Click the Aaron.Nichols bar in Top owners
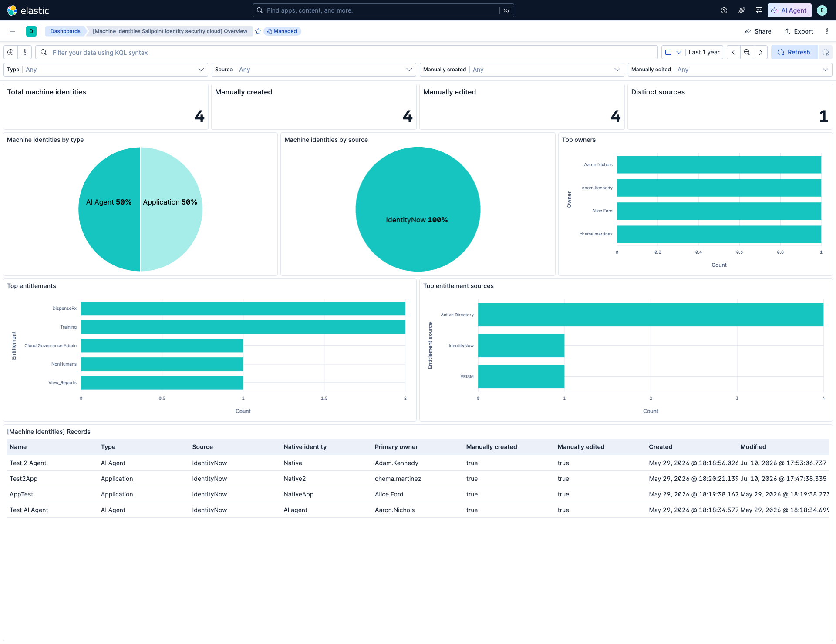The width and height of the screenshot is (836, 644). coord(719,165)
